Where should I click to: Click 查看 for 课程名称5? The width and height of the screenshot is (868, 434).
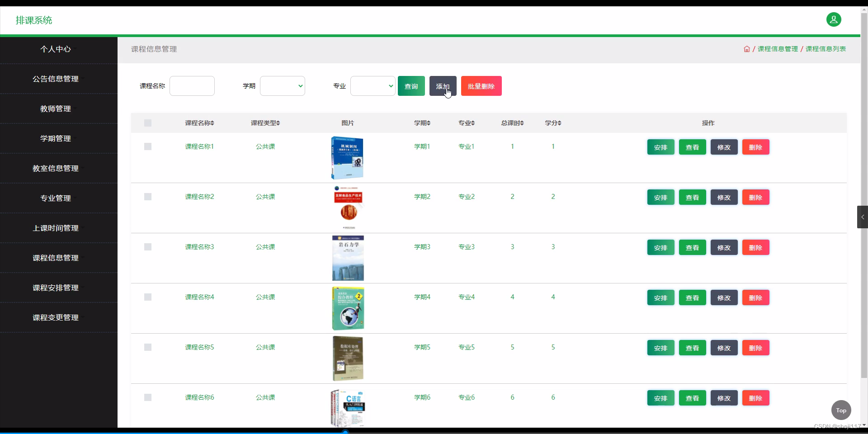693,348
